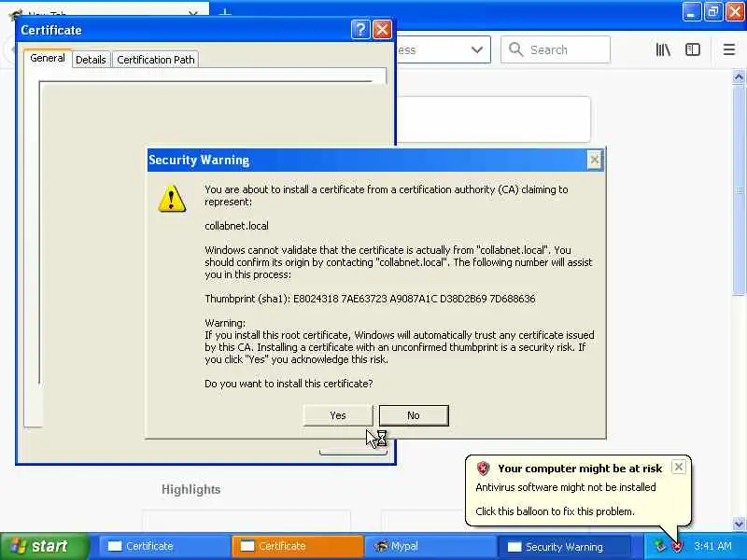
Task: Switch to Security Warning taskbar button
Action: click(564, 546)
